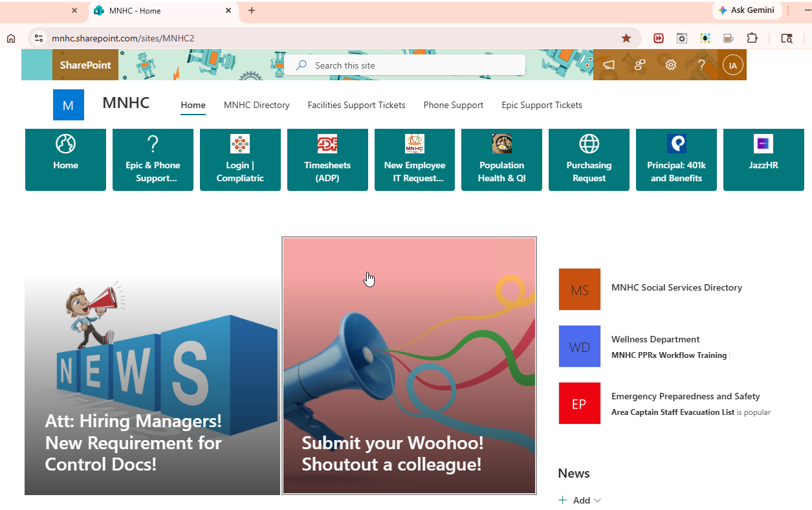Click the News section heading
The image size is (812, 510).
[574, 473]
